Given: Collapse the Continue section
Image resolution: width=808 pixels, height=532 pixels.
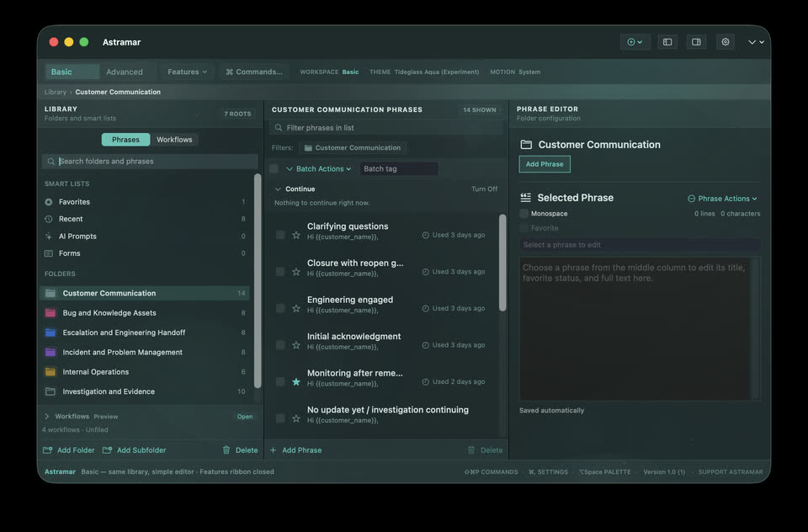Looking at the screenshot, I should coord(278,189).
